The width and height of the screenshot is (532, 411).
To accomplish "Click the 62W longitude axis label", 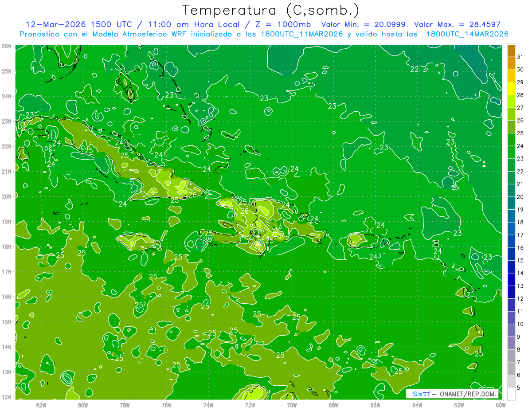I will pos(458,405).
